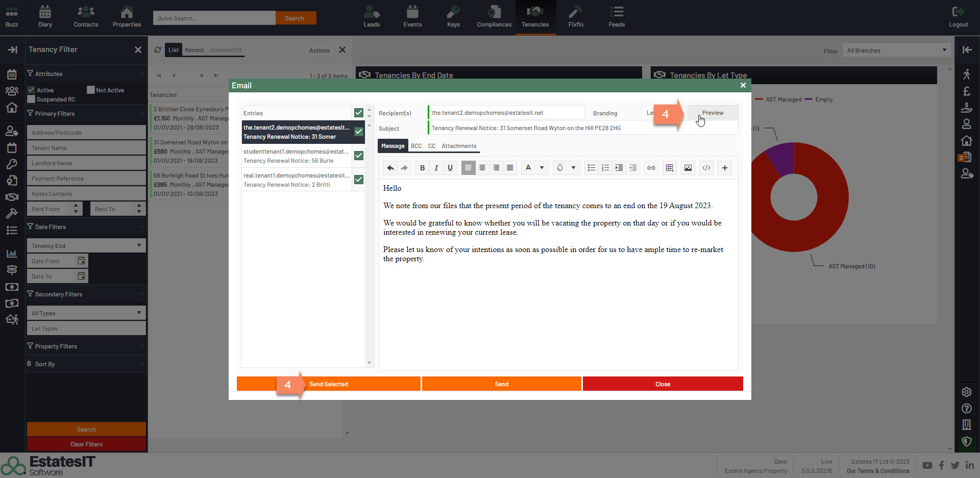This screenshot has width=980, height=478.
Task: Toggle italic text in editor
Action: (x=436, y=168)
